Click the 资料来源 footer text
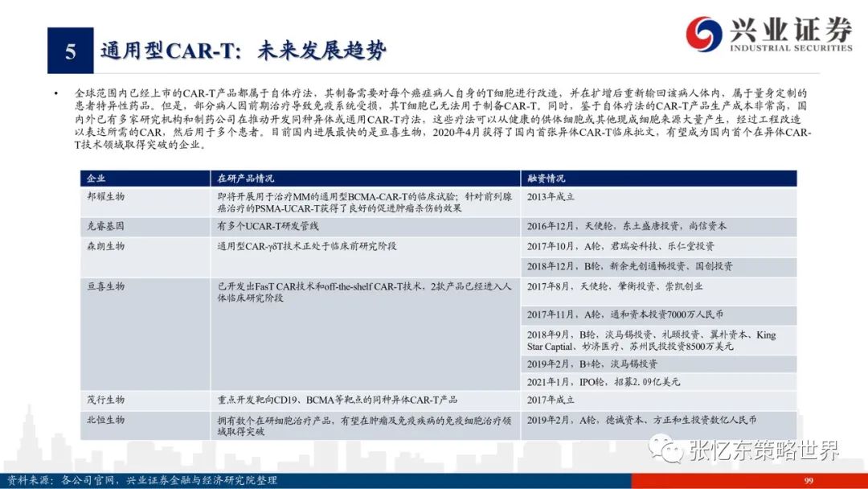Screen dimensions: 868x489 point(141,480)
